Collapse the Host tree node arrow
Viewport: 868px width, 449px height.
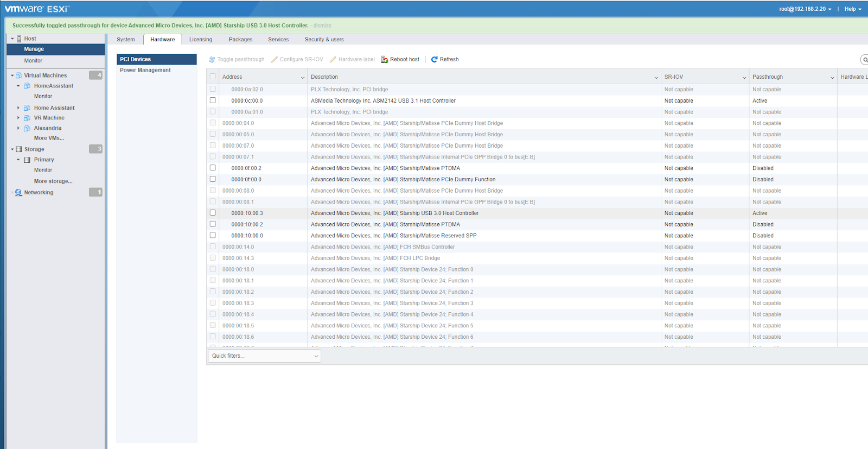(x=12, y=39)
